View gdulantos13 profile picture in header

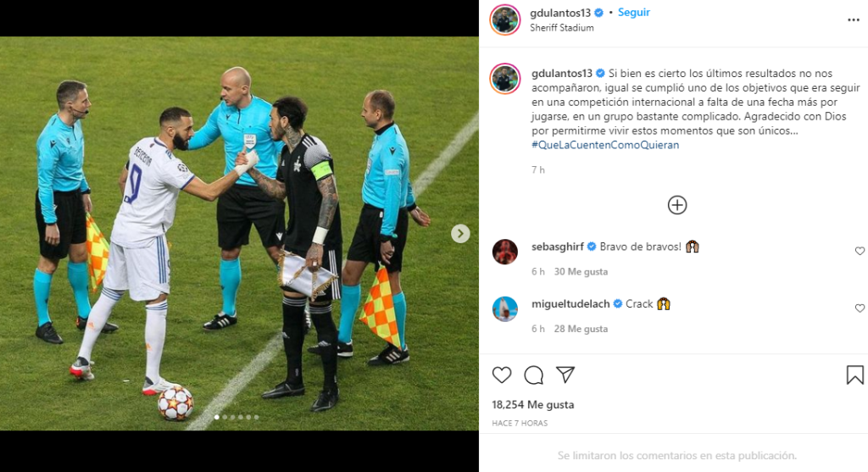tap(505, 20)
